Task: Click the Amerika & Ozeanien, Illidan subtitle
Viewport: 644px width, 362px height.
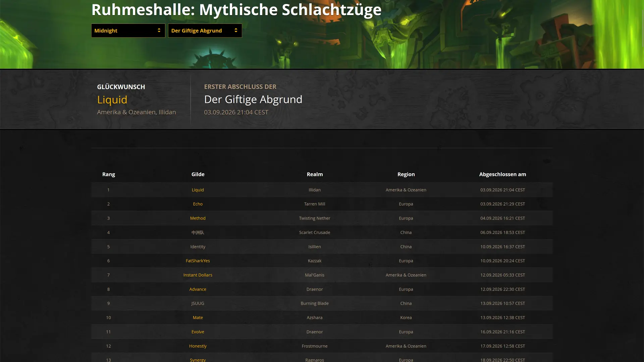Action: point(136,112)
